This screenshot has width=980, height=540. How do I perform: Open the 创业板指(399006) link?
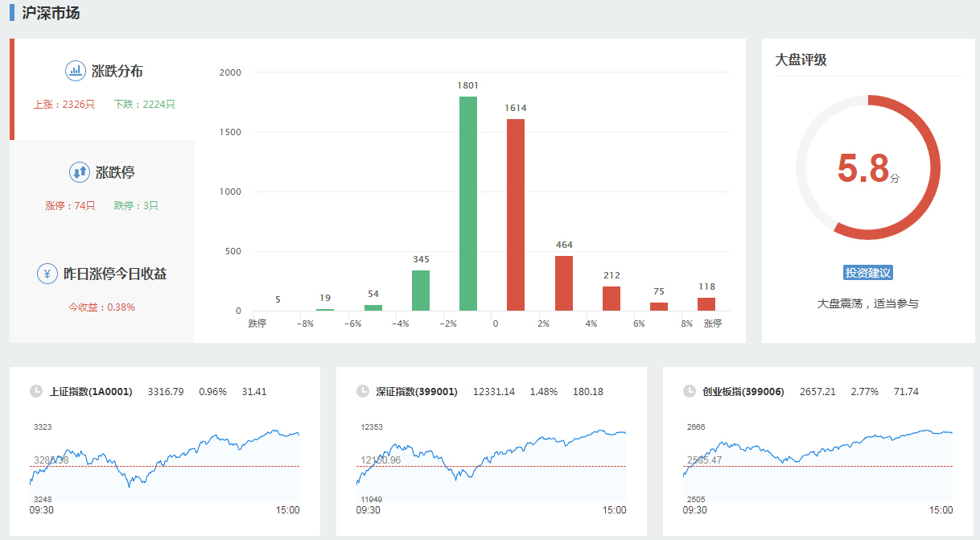743,392
